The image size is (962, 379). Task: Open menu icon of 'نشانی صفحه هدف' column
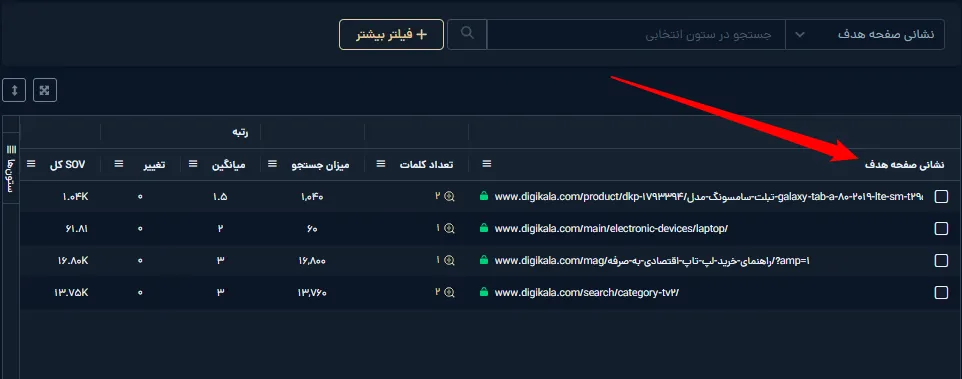pos(487,164)
